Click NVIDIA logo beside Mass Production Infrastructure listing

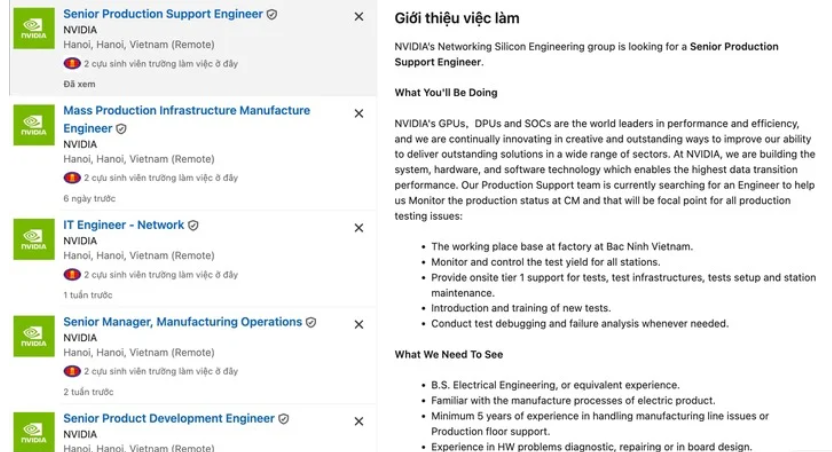pyautogui.click(x=34, y=125)
